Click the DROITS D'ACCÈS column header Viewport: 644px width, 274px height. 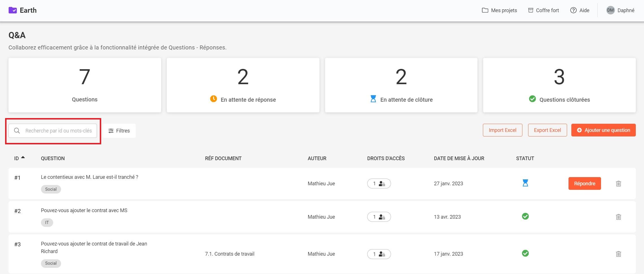coord(386,158)
